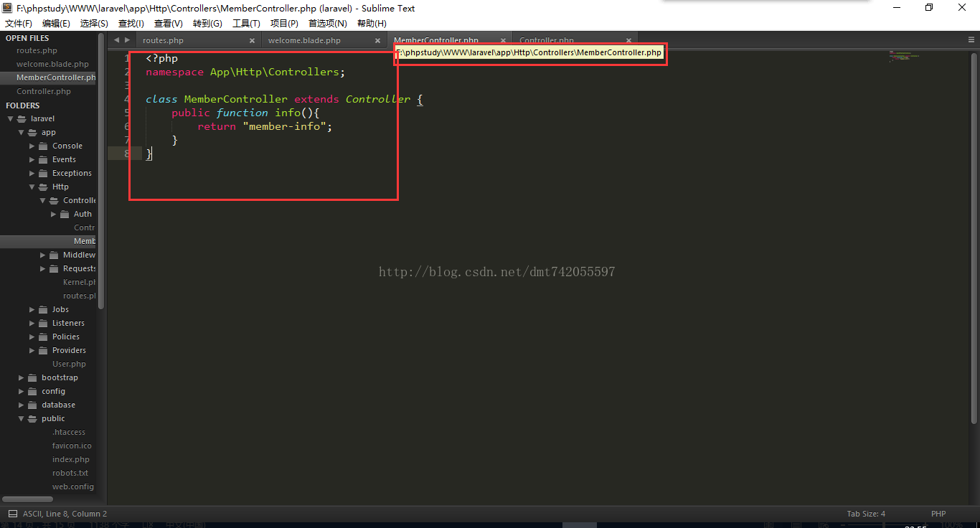Click the sidebar vertical scrollbar
The height and width of the screenshot is (528, 980).
click(x=101, y=172)
